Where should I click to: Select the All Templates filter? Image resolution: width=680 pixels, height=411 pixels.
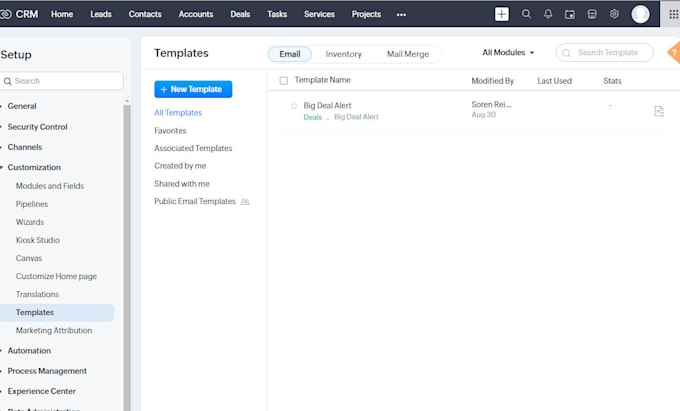point(178,113)
